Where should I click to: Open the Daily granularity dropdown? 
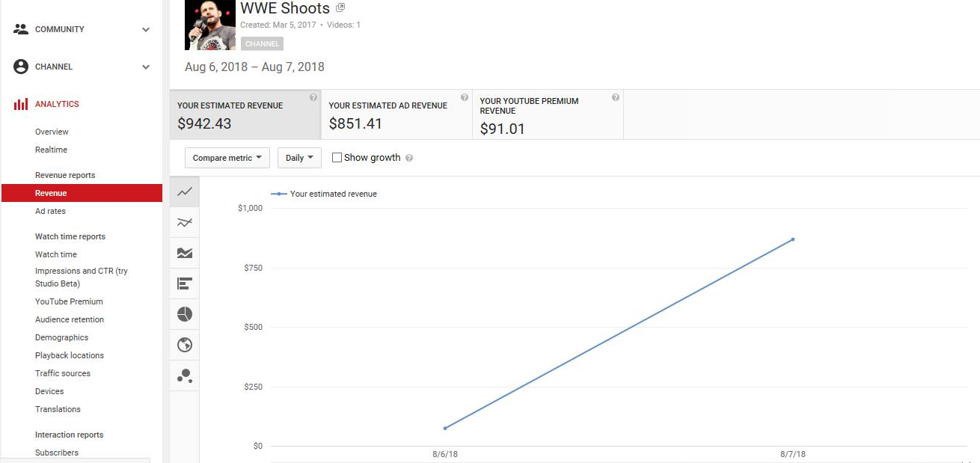pyautogui.click(x=299, y=158)
